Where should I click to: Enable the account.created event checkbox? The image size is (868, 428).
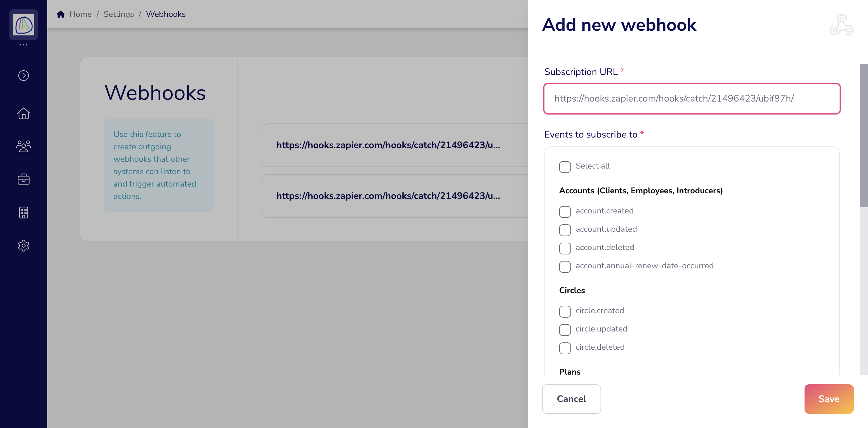(565, 212)
